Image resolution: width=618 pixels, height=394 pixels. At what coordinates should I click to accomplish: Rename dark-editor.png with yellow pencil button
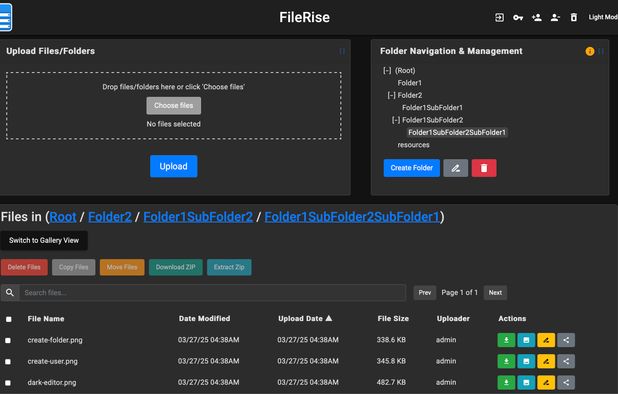point(546,383)
